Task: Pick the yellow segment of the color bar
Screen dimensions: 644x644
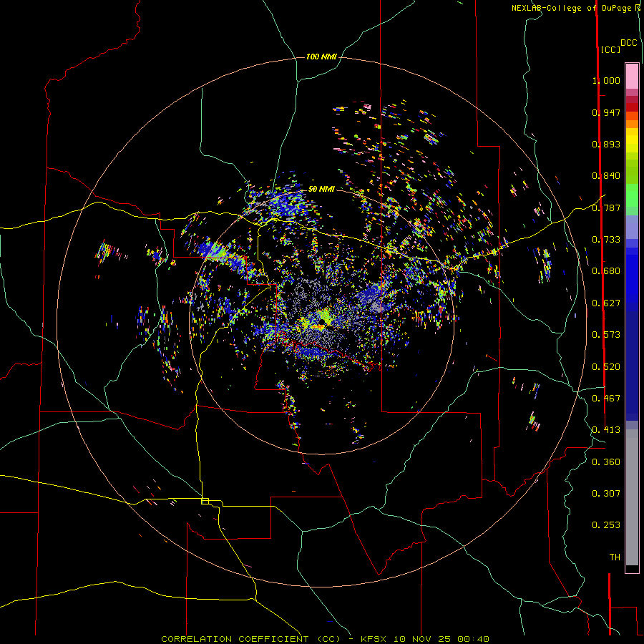Action: coord(632,140)
